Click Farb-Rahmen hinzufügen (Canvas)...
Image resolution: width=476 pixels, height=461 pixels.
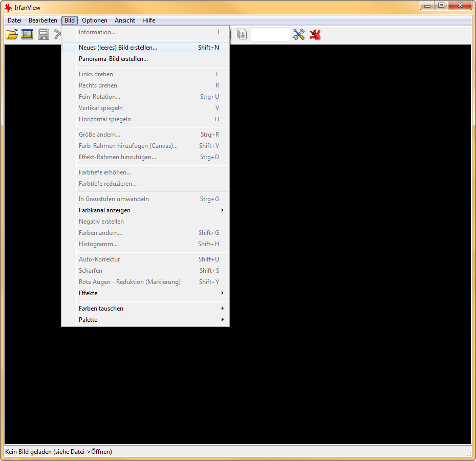pyautogui.click(x=145, y=146)
